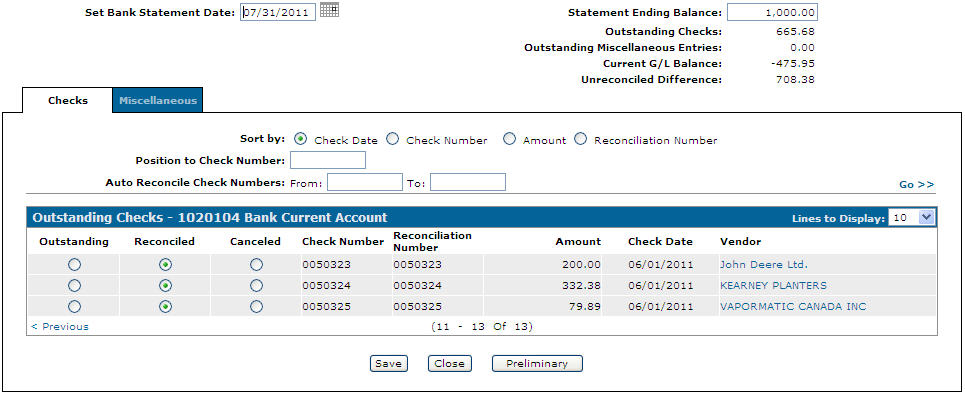Image resolution: width=965 pixels, height=395 pixels.
Task: Open the calendar picker for statement date
Action: tap(329, 10)
